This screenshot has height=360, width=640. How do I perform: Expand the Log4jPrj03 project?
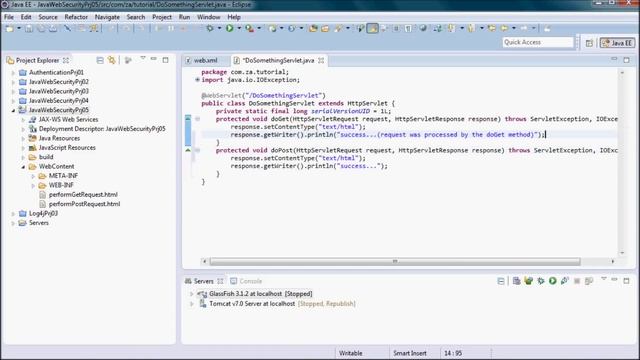pyautogui.click(x=13, y=213)
